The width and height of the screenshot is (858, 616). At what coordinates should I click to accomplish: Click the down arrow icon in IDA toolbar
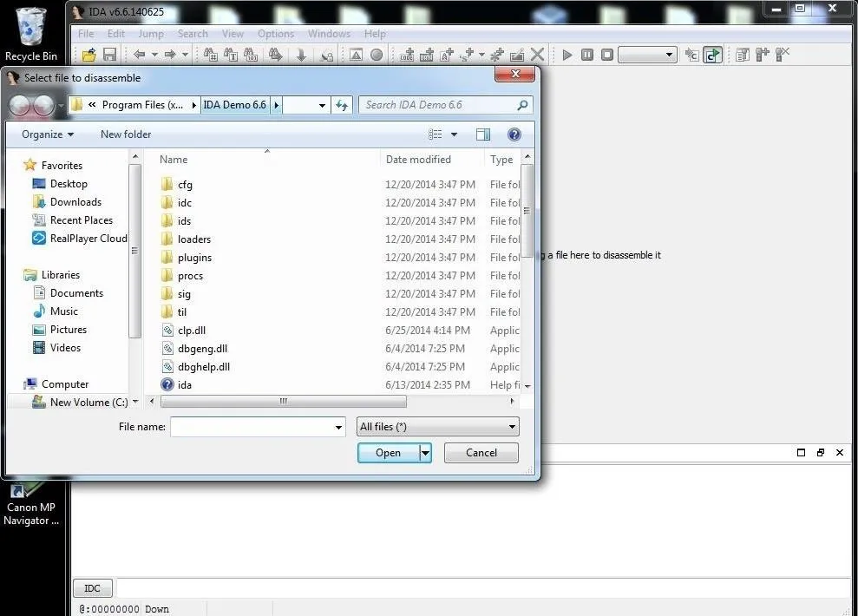301,55
